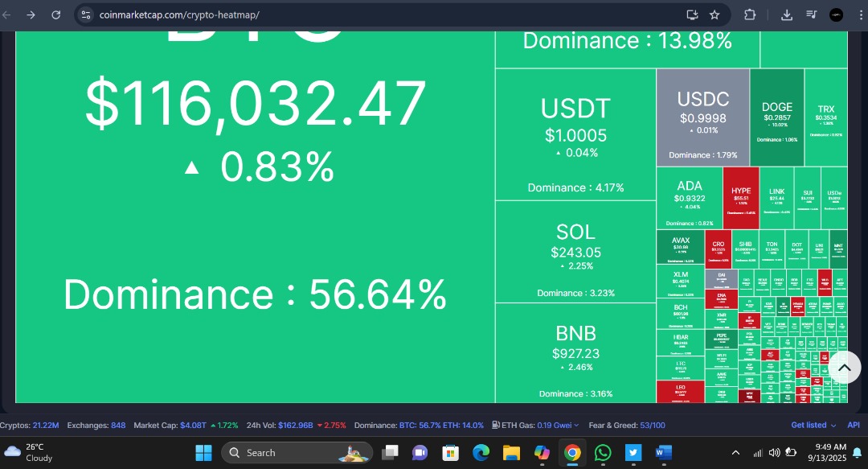Image resolution: width=868 pixels, height=469 pixels.
Task: Open the API link
Action: click(x=854, y=426)
